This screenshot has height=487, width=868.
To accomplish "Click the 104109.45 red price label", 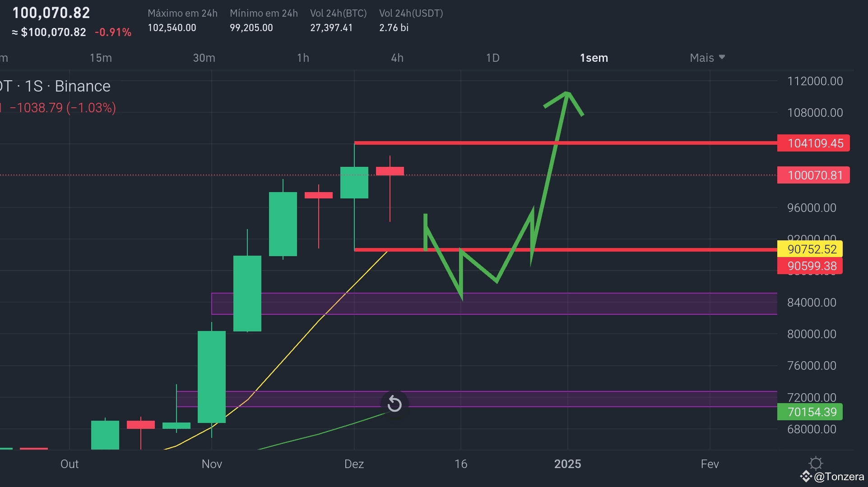I will (x=813, y=143).
